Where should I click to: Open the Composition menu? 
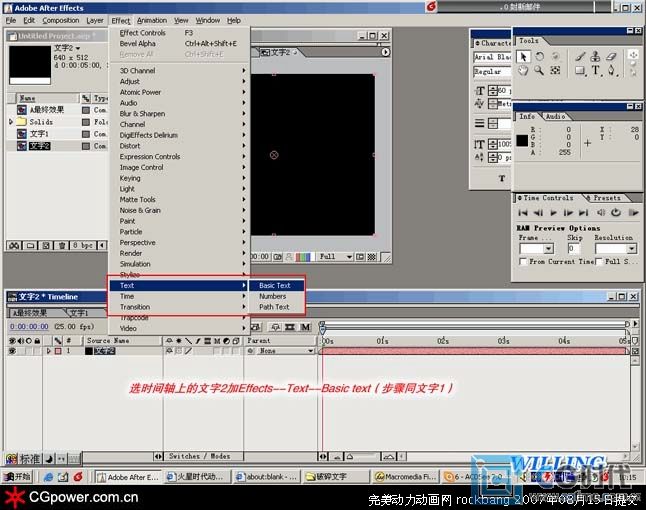point(61,20)
